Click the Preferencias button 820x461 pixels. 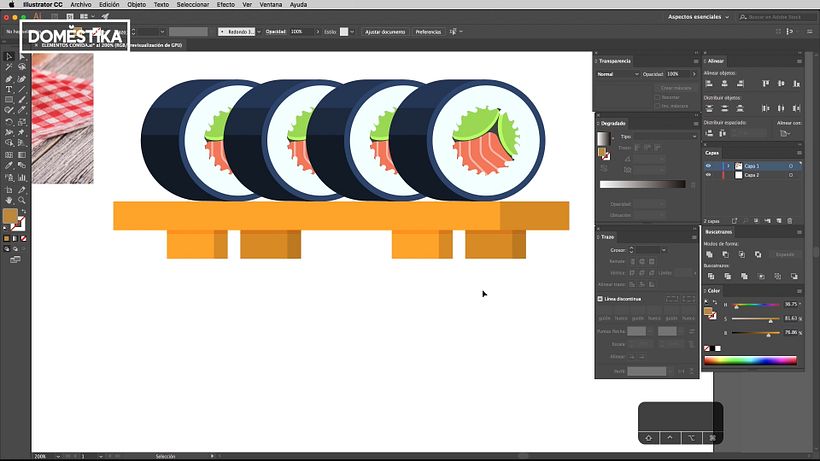pos(428,32)
